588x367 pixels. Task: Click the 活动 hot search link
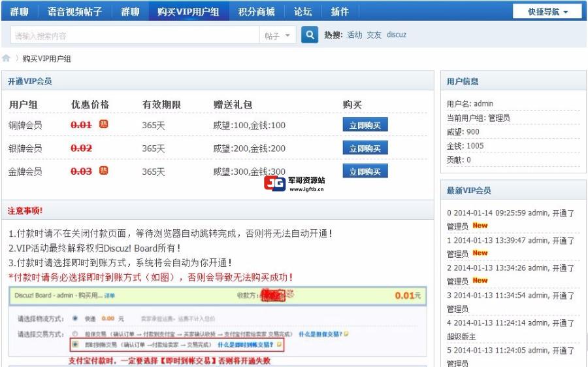tap(355, 35)
